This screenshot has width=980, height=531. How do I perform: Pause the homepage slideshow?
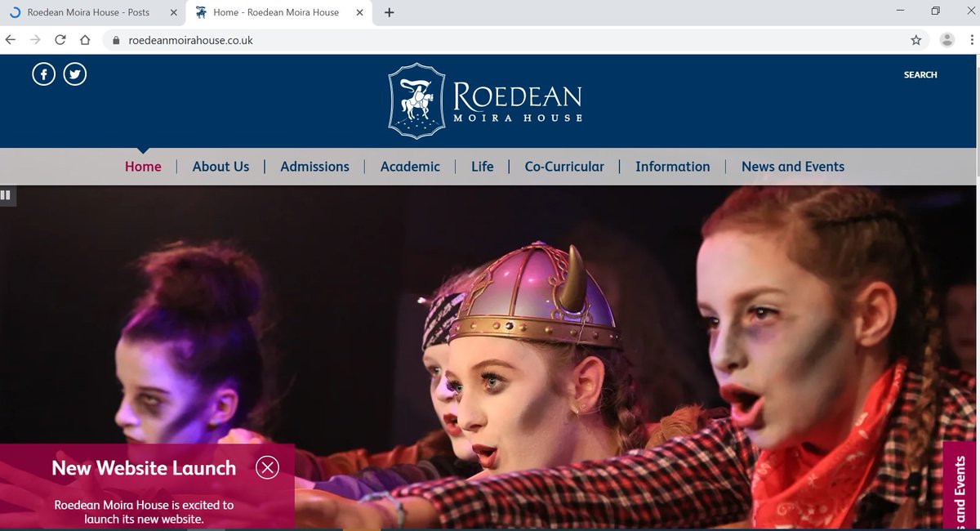click(x=7, y=195)
